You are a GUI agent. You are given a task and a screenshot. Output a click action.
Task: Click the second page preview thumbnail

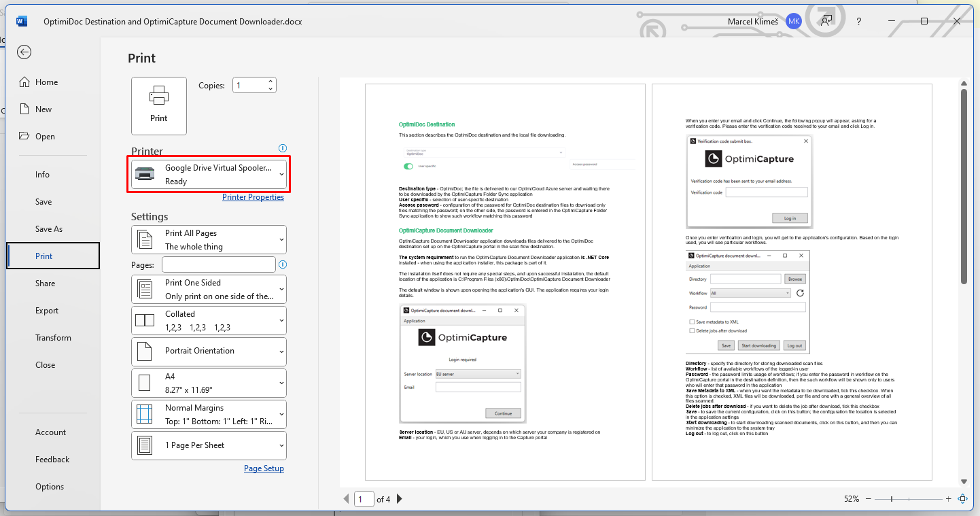(x=792, y=282)
